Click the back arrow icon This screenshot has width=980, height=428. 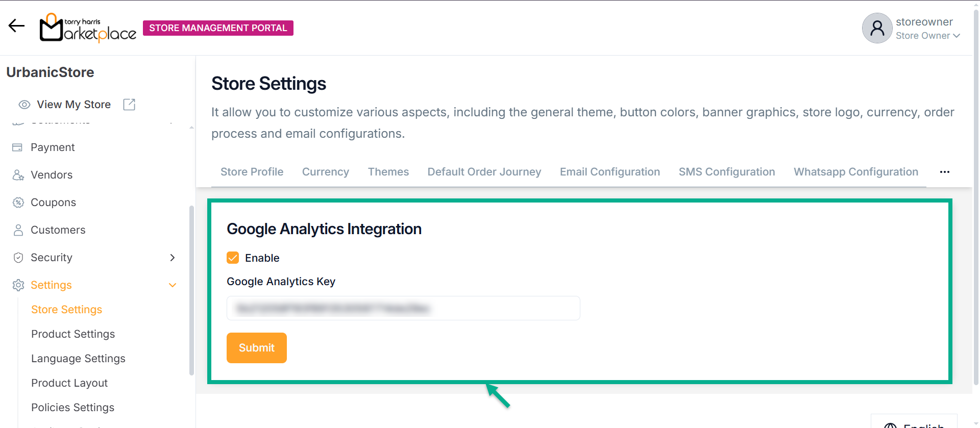pos(16,26)
